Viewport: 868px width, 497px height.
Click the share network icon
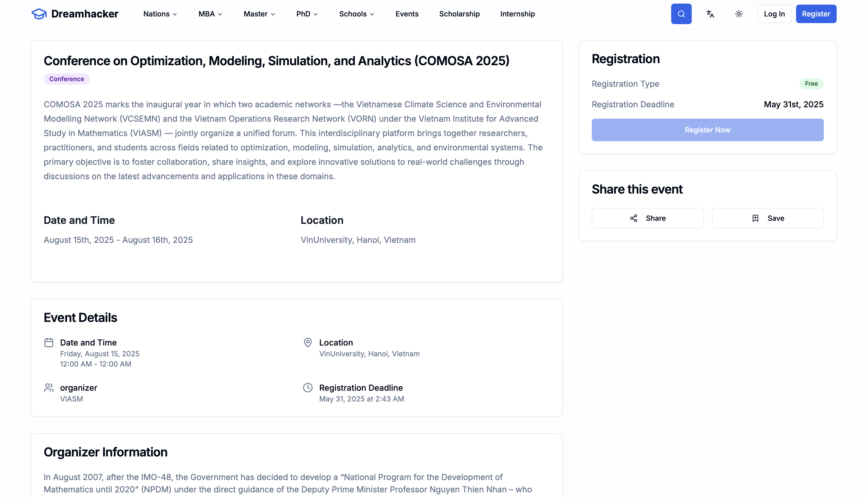tap(633, 218)
